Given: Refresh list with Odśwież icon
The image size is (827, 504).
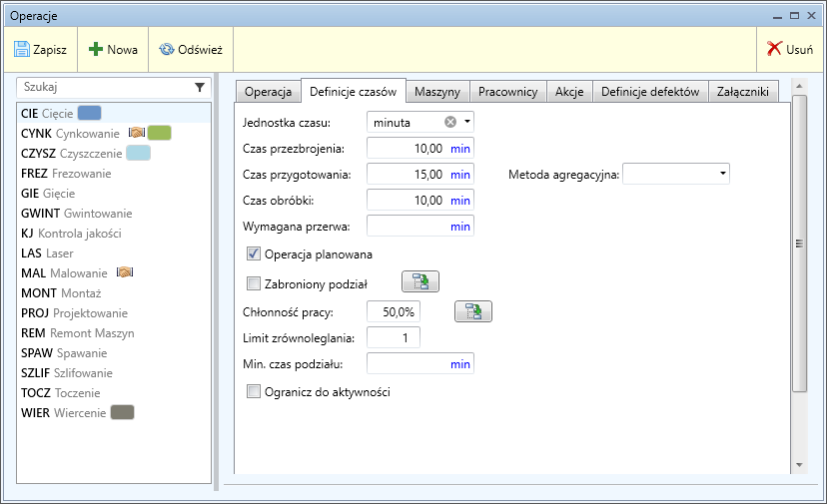Looking at the screenshot, I should pyautogui.click(x=167, y=49).
